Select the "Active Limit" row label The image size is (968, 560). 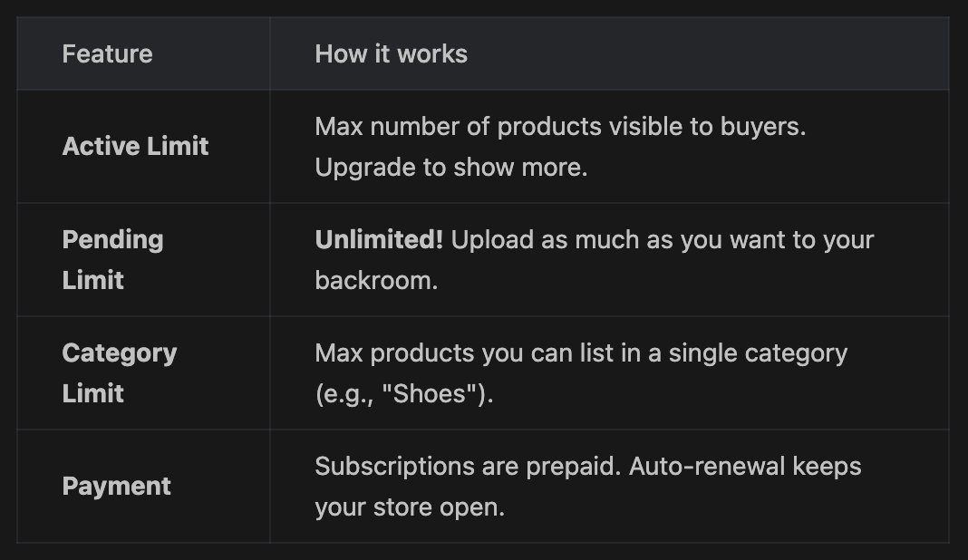coord(135,147)
